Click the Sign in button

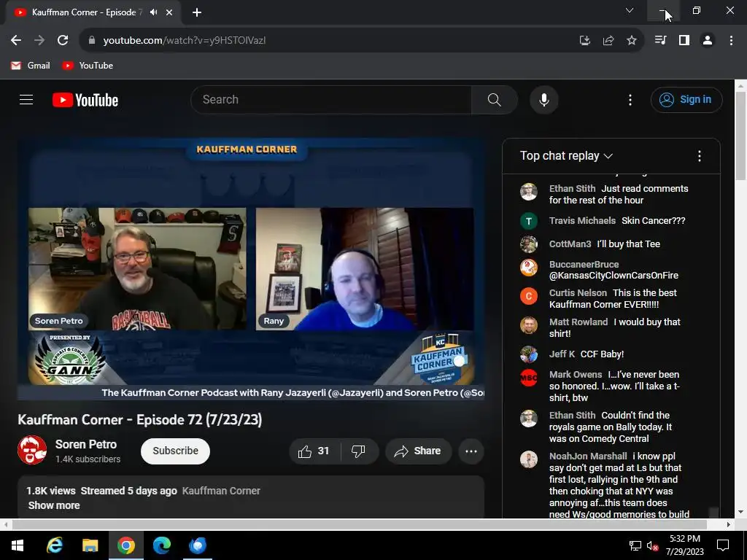point(686,99)
